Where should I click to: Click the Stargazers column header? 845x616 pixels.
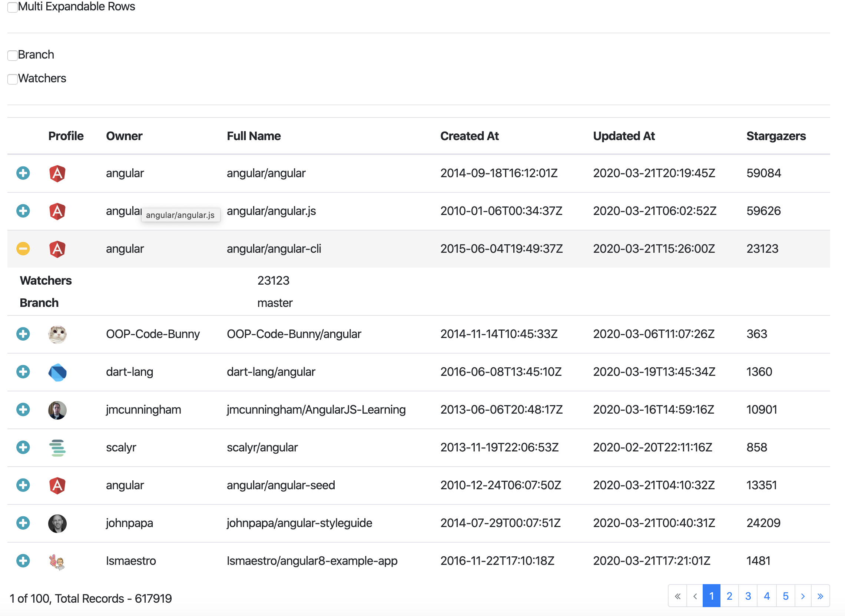776,136
